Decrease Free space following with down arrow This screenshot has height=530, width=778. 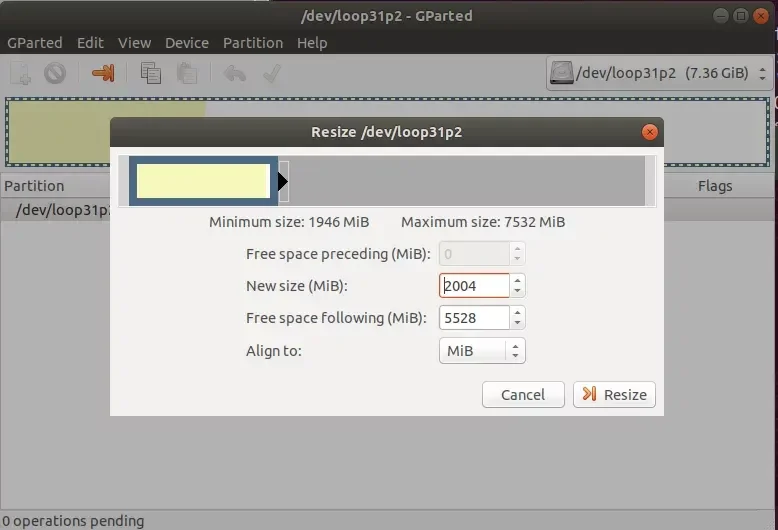click(518, 323)
